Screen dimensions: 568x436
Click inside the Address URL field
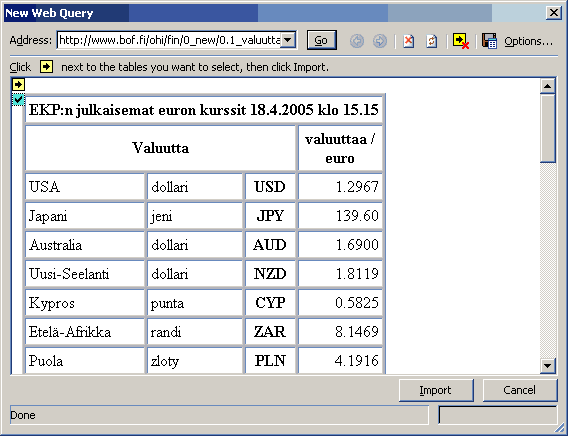click(169, 40)
